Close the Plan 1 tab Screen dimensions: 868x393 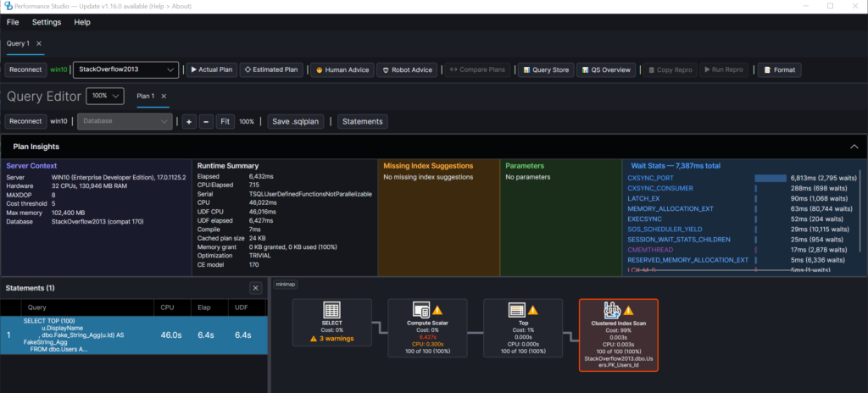pos(164,97)
